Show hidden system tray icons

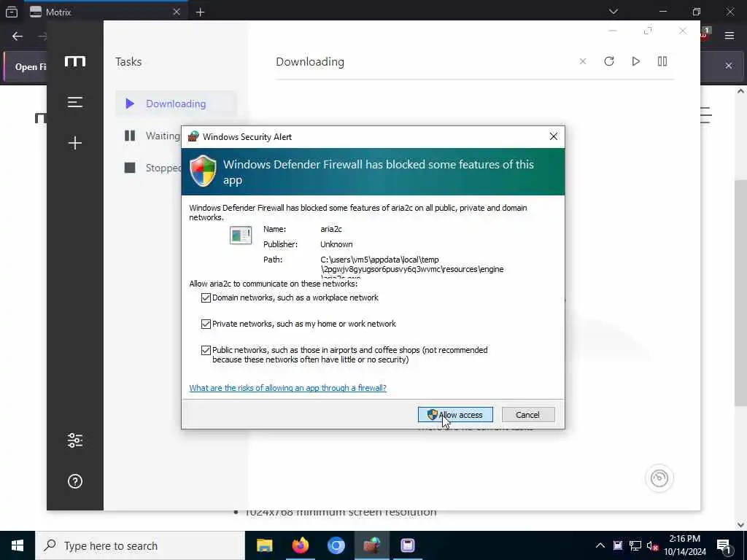point(600,545)
